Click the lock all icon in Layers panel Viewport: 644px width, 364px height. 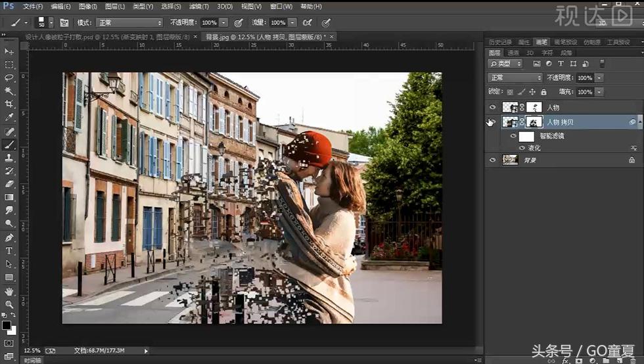[542, 92]
